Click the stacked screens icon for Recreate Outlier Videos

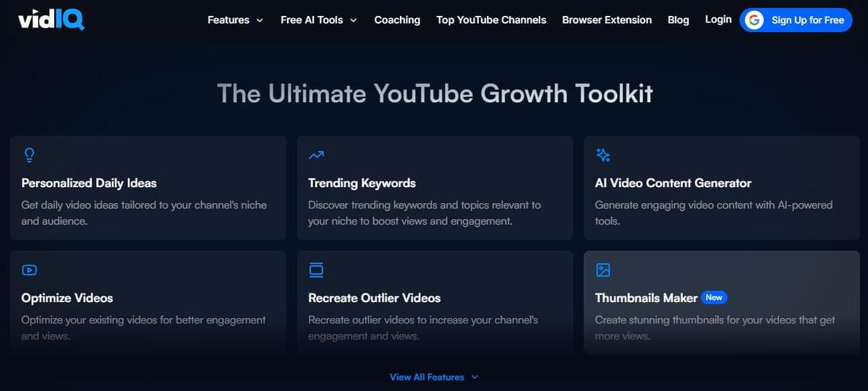coord(316,270)
